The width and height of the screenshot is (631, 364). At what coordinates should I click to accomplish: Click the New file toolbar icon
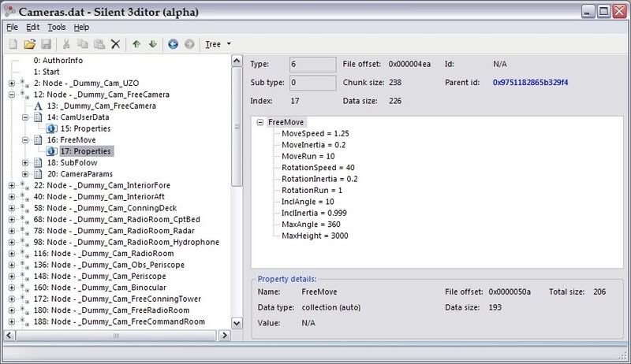click(x=13, y=44)
